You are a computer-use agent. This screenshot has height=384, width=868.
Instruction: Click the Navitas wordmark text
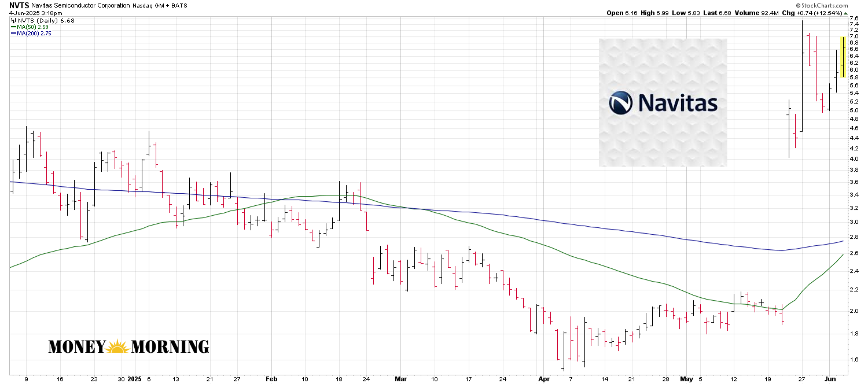tap(677, 104)
